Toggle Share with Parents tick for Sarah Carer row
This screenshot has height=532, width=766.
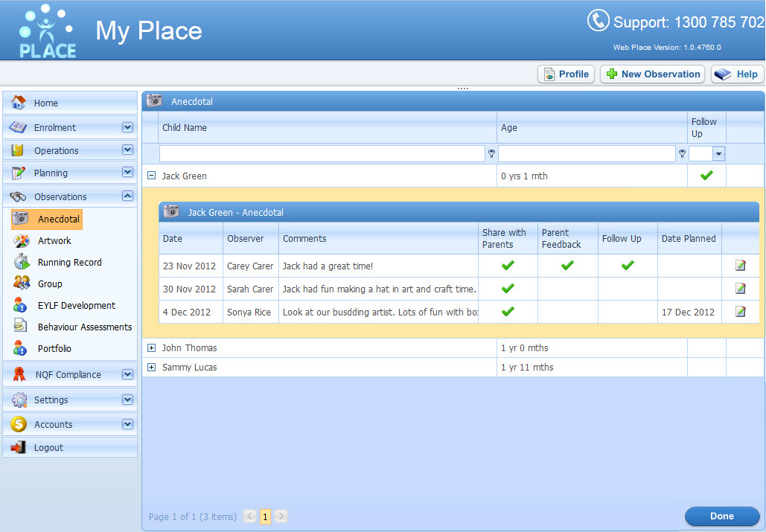(x=508, y=289)
